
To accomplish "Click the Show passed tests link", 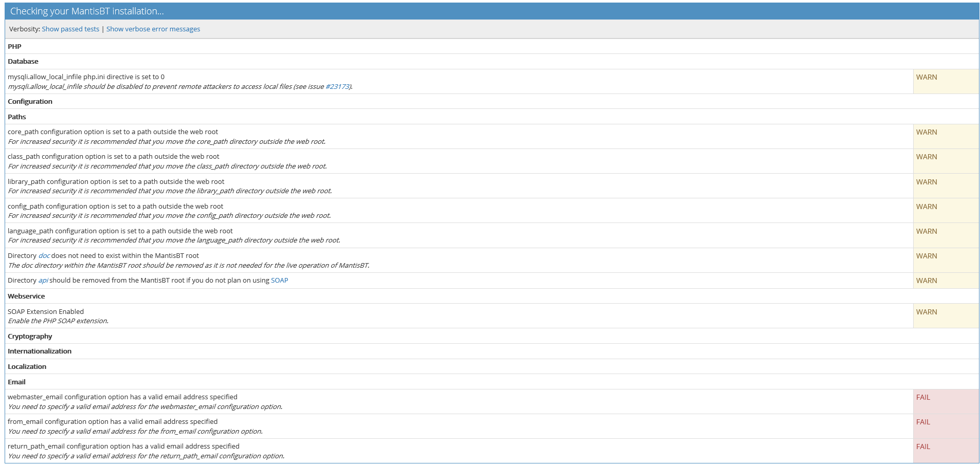I will click(70, 29).
